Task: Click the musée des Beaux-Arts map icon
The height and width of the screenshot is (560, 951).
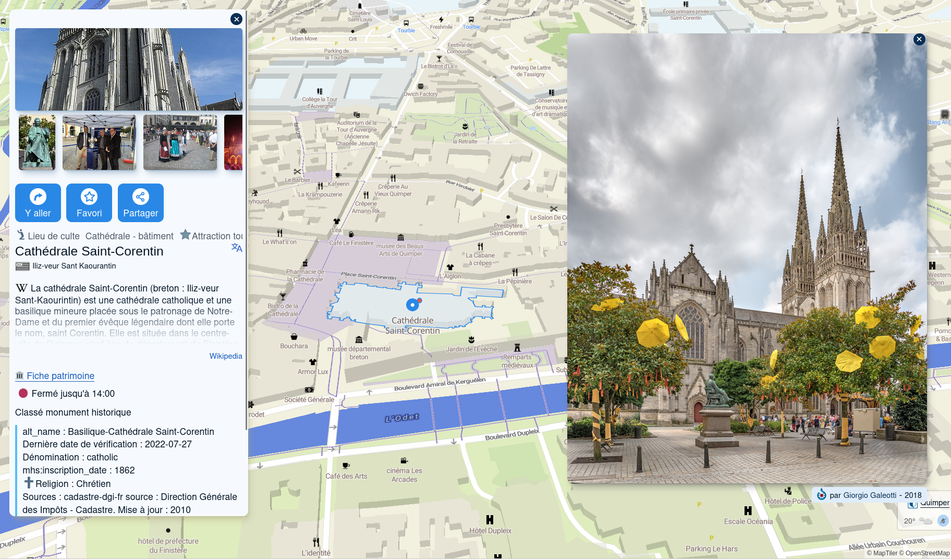Action: pos(400,237)
